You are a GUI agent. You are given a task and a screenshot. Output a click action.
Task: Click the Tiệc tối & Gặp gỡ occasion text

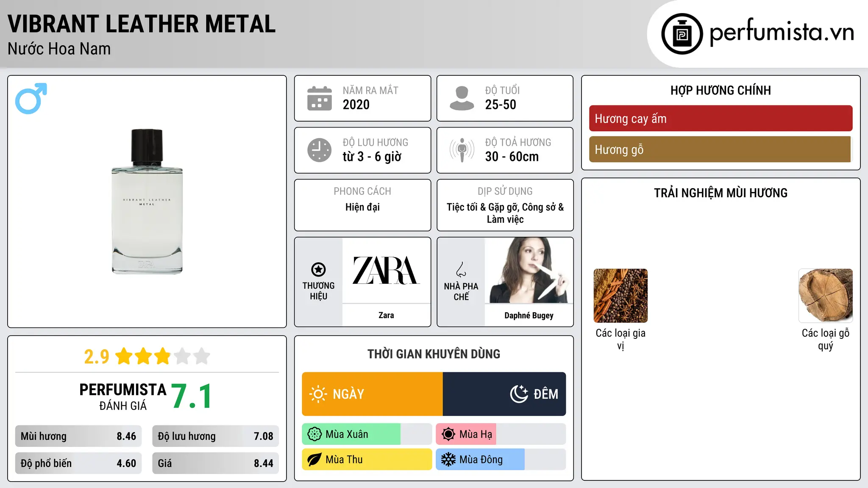pos(505,213)
